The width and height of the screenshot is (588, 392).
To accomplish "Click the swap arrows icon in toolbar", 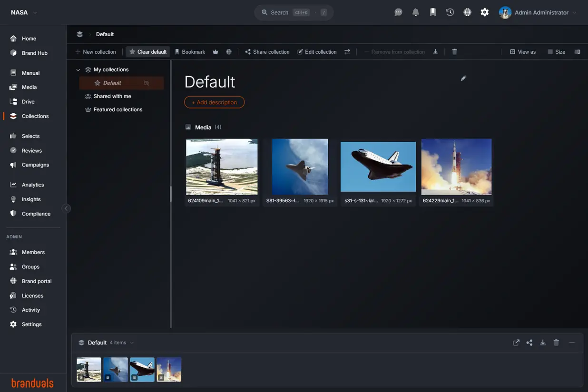I will [x=347, y=52].
